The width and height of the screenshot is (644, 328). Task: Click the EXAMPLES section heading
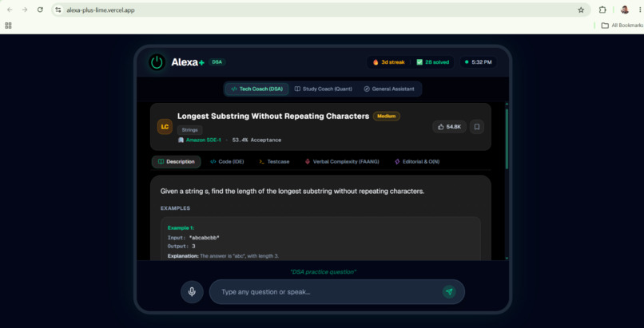click(175, 208)
